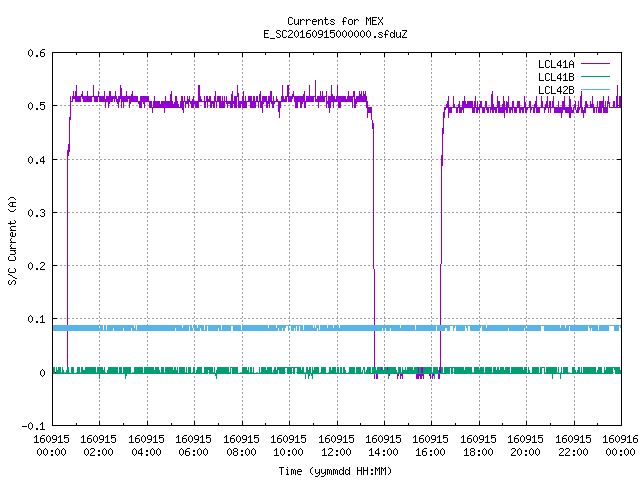Viewport: 640px width, 480px height.
Task: Click the 0 y-axis tick label
Action: point(42,373)
